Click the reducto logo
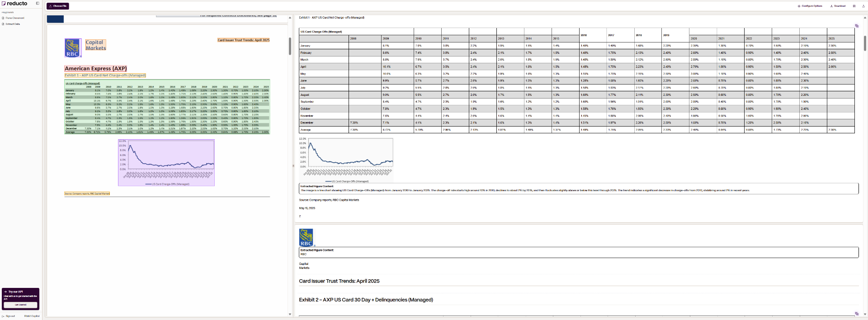This screenshot has width=868, height=320. tap(14, 3)
